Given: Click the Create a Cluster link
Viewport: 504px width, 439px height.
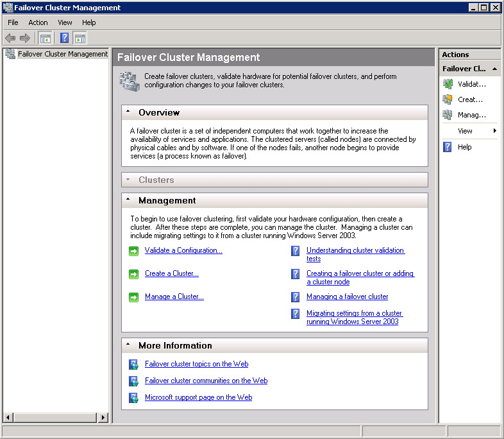Looking at the screenshot, I should coord(172,273).
